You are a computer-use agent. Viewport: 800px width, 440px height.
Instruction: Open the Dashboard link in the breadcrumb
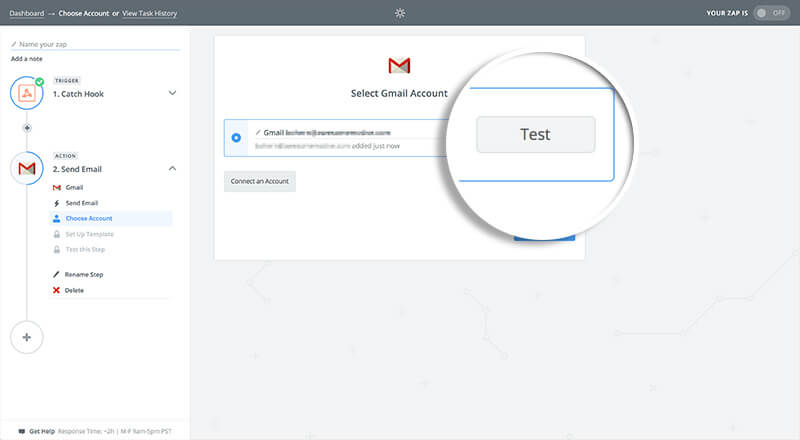click(x=27, y=13)
